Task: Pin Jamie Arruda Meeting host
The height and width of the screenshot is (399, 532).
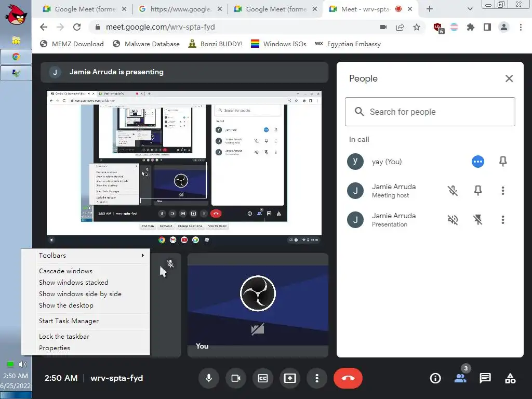Action: click(478, 191)
